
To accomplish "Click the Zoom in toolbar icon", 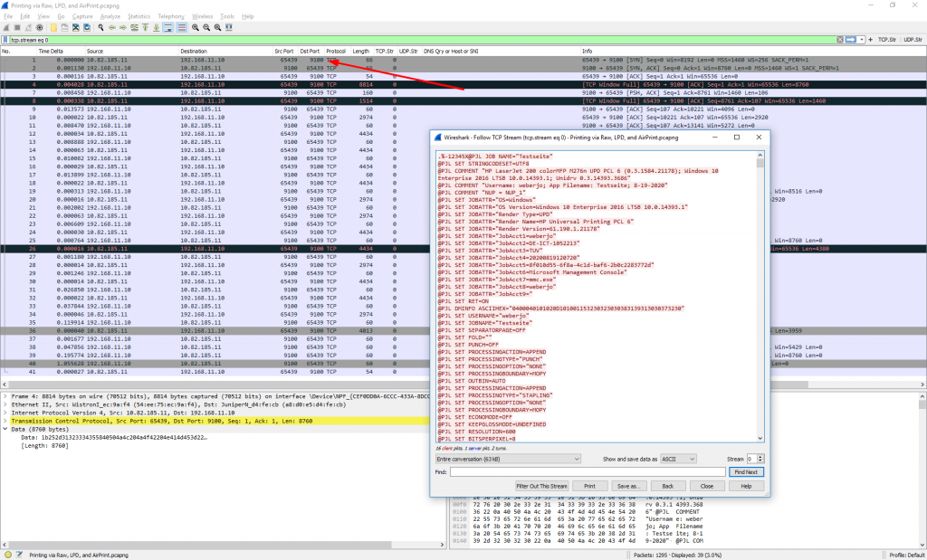I will [x=194, y=28].
